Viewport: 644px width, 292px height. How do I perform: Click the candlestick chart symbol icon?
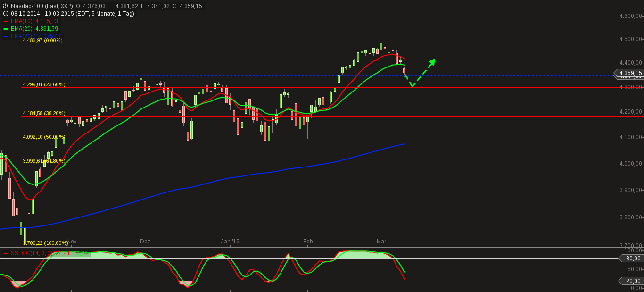[5, 6]
